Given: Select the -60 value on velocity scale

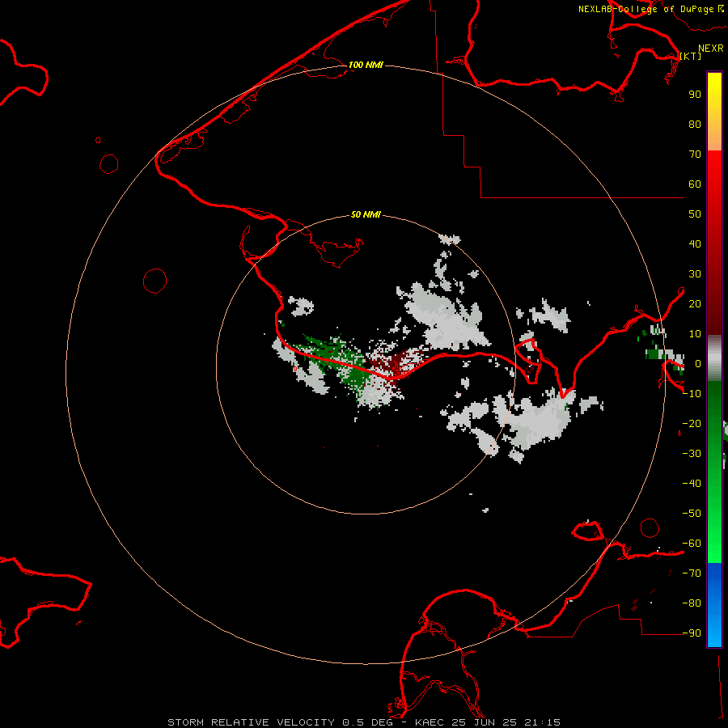Looking at the screenshot, I should [x=692, y=544].
